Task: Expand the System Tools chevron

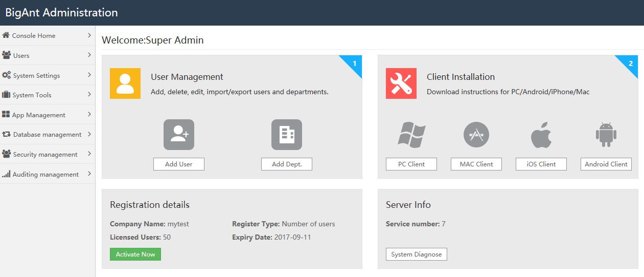Action: click(89, 95)
